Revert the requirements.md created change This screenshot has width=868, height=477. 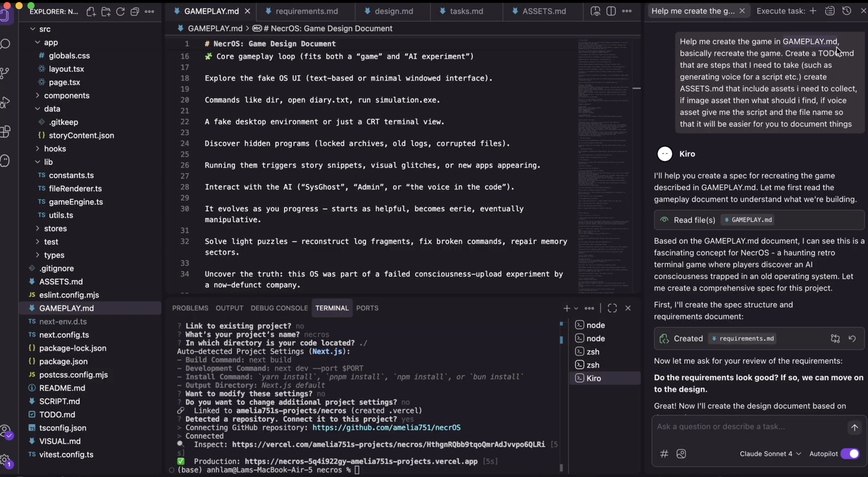pos(852,339)
